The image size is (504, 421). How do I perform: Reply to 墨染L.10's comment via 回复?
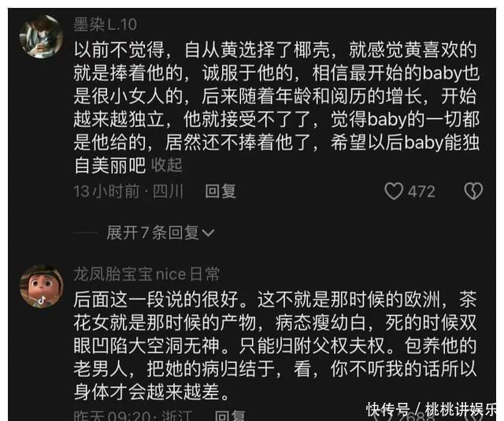coord(220,192)
